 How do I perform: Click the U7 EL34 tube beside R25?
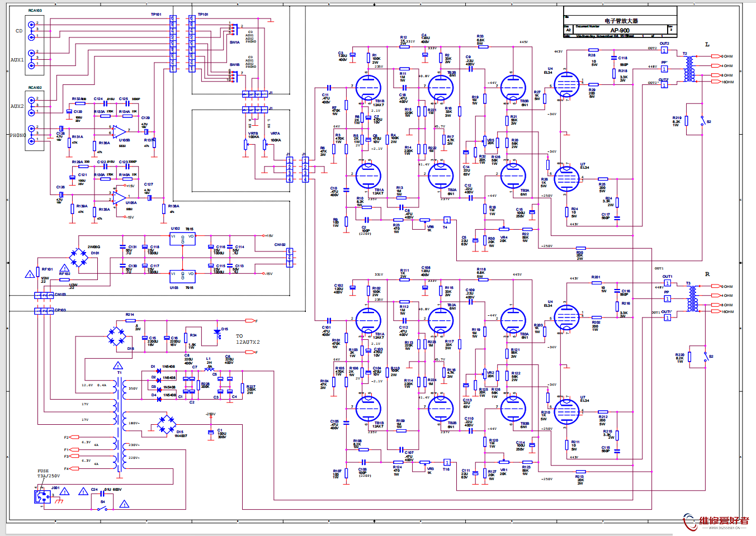[x=566, y=179]
